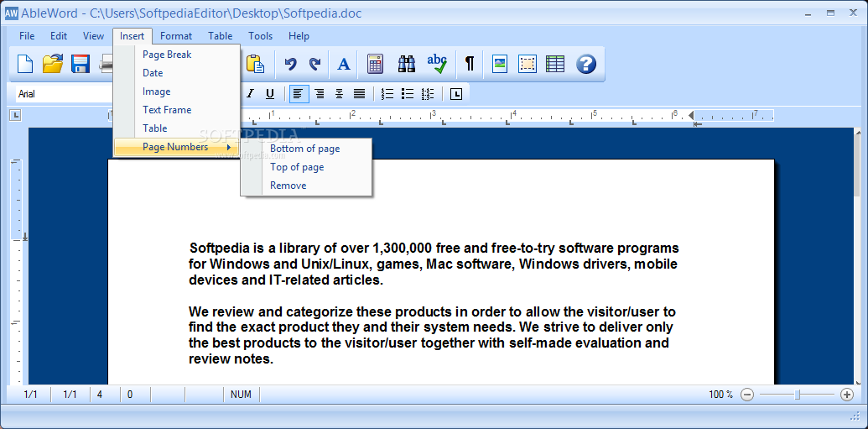This screenshot has width=868, height=429.
Task: Click the 100 % zoom label
Action: [x=720, y=395]
